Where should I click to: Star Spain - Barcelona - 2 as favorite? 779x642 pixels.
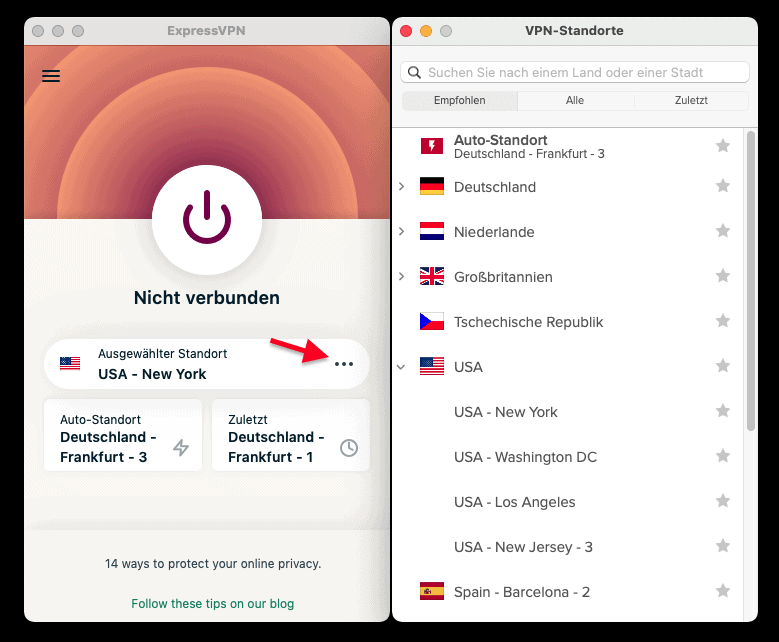click(x=723, y=590)
